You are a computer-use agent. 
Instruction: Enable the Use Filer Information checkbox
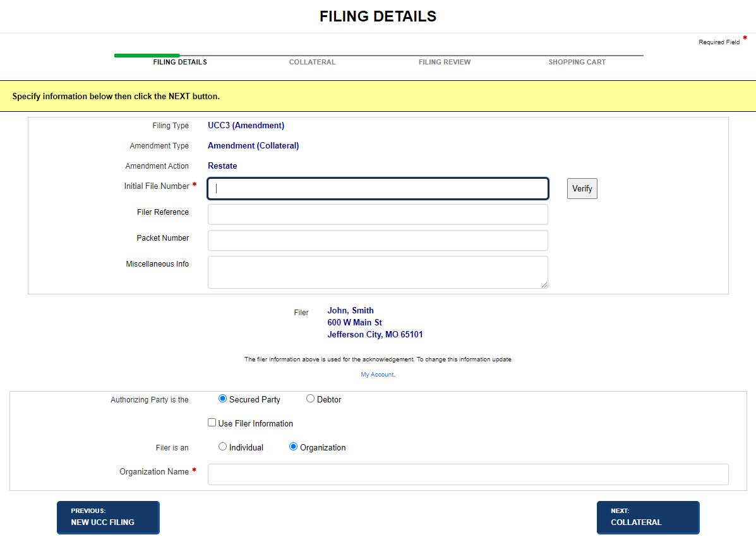(212, 422)
